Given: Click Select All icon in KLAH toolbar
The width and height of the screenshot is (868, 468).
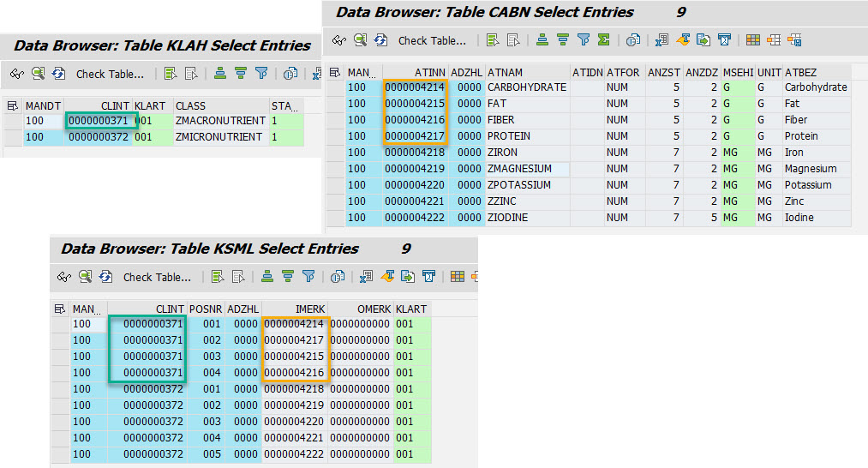Looking at the screenshot, I should tap(171, 73).
